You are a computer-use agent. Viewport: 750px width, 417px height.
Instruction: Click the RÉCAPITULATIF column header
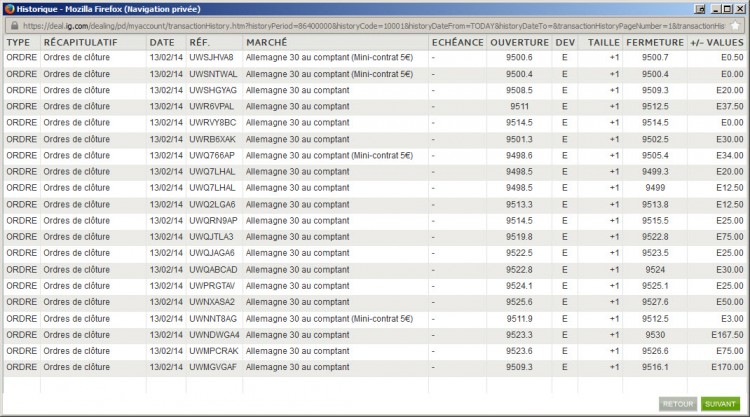pyautogui.click(x=80, y=43)
